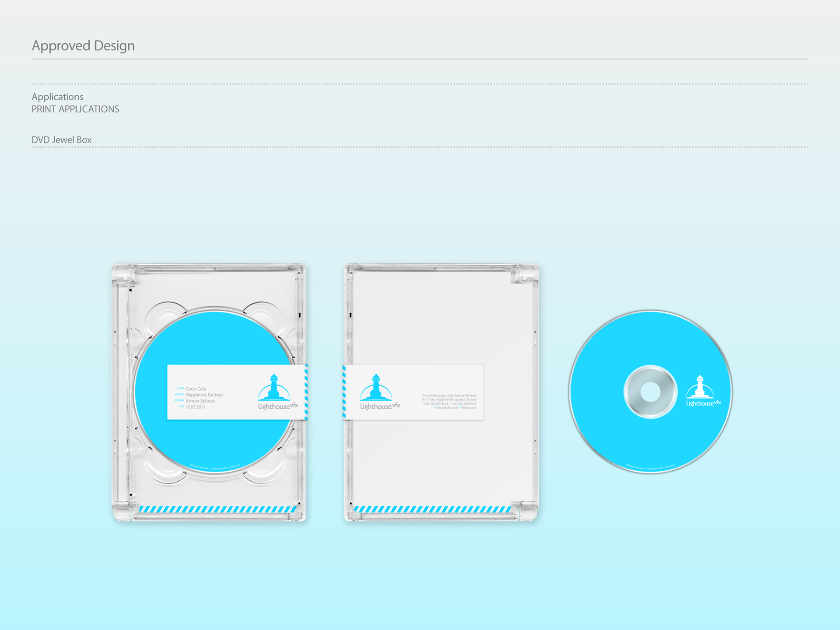Click the lighthouse logo on open case label
This screenshot has width=840, height=630.
[x=274, y=388]
